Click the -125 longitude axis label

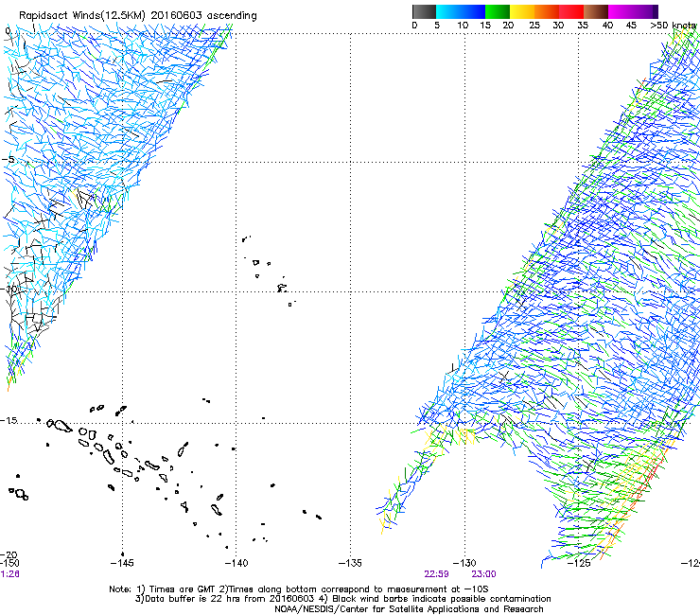[579, 563]
